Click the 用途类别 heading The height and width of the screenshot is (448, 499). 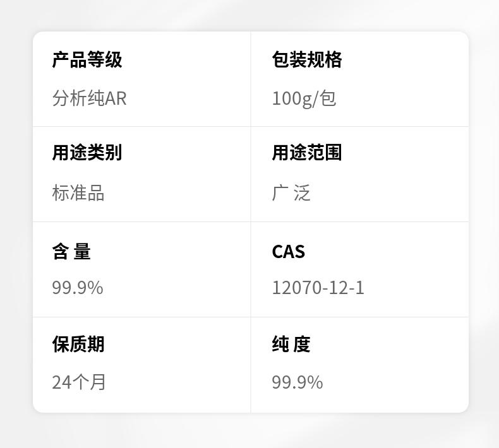tap(87, 153)
